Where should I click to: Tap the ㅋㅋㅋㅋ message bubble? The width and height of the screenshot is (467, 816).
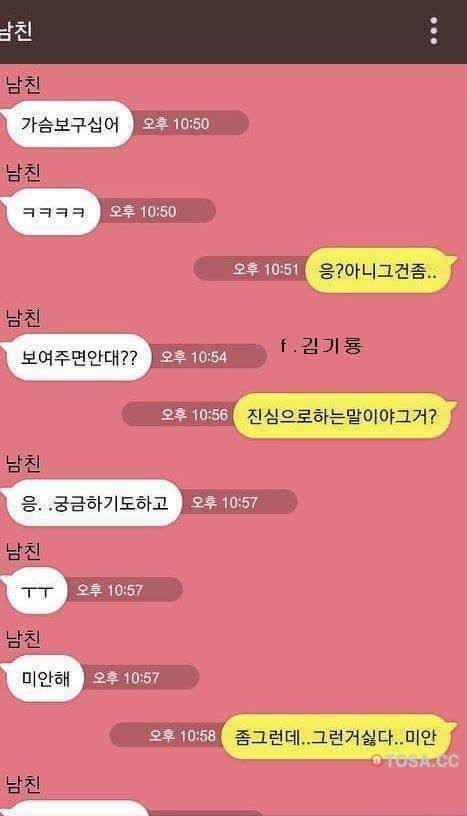pyautogui.click(x=52, y=212)
